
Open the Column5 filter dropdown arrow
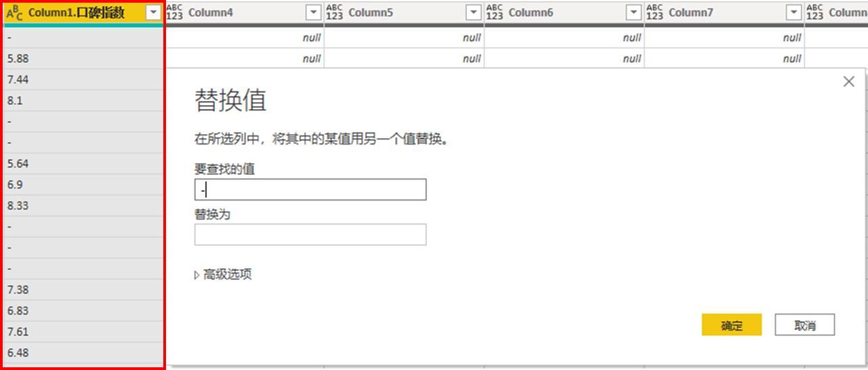coord(473,12)
